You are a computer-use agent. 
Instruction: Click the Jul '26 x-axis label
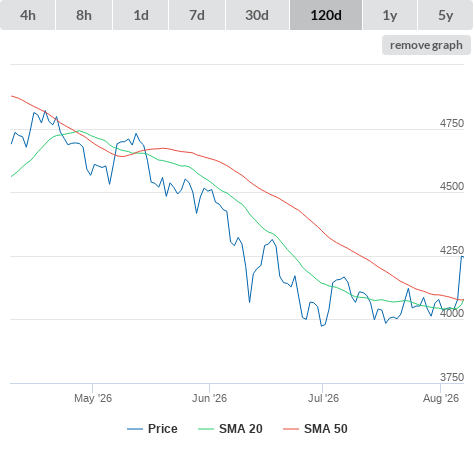tap(323, 398)
